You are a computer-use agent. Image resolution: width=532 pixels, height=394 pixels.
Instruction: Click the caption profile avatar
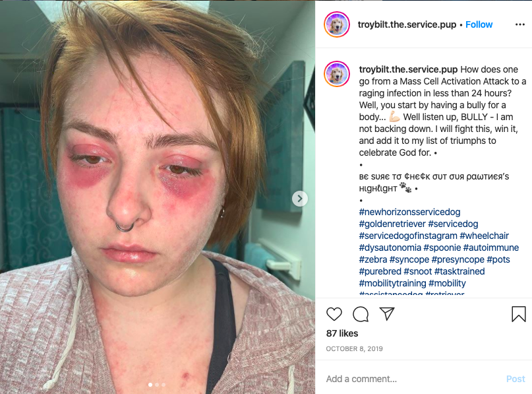point(337,74)
